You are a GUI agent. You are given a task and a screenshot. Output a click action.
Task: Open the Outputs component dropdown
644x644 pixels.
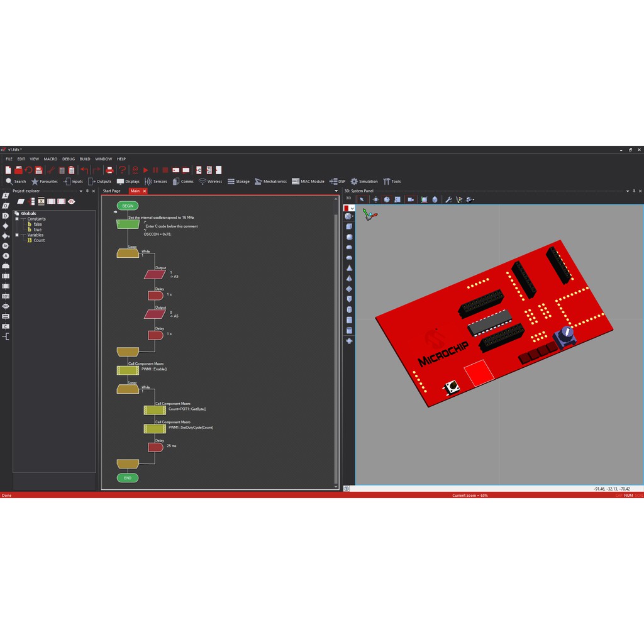(99, 181)
